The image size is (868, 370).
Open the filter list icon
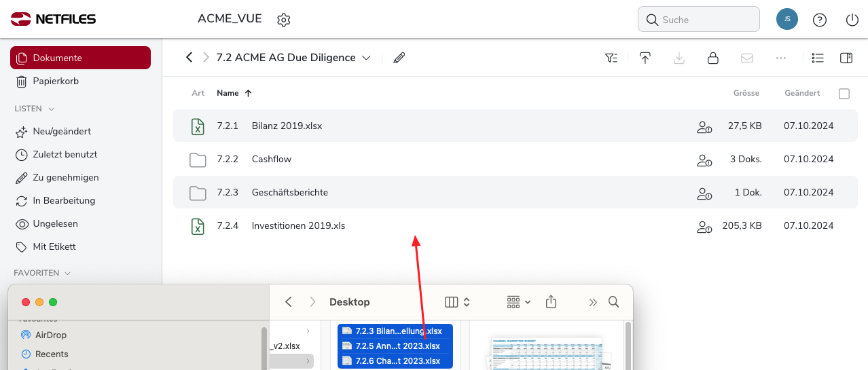pos(611,58)
